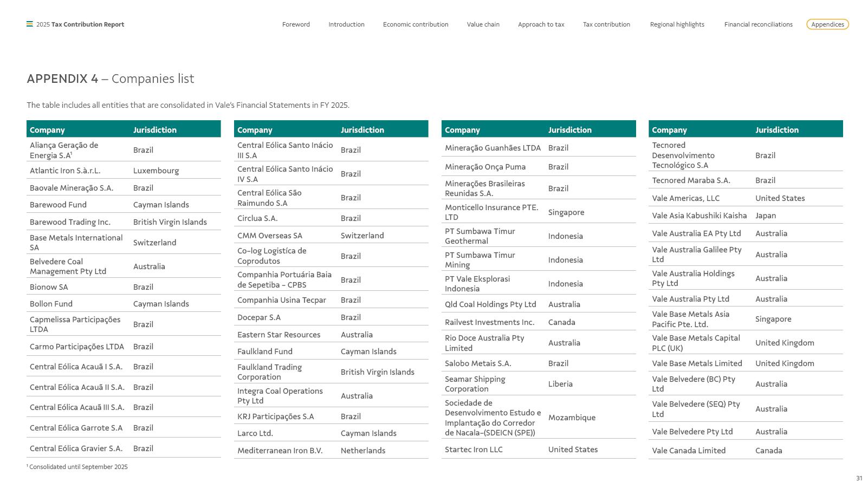The height and width of the screenshot is (489, 868).
Task: Click the Aliança Geração de Energia S.A company cell
Action: click(x=64, y=150)
